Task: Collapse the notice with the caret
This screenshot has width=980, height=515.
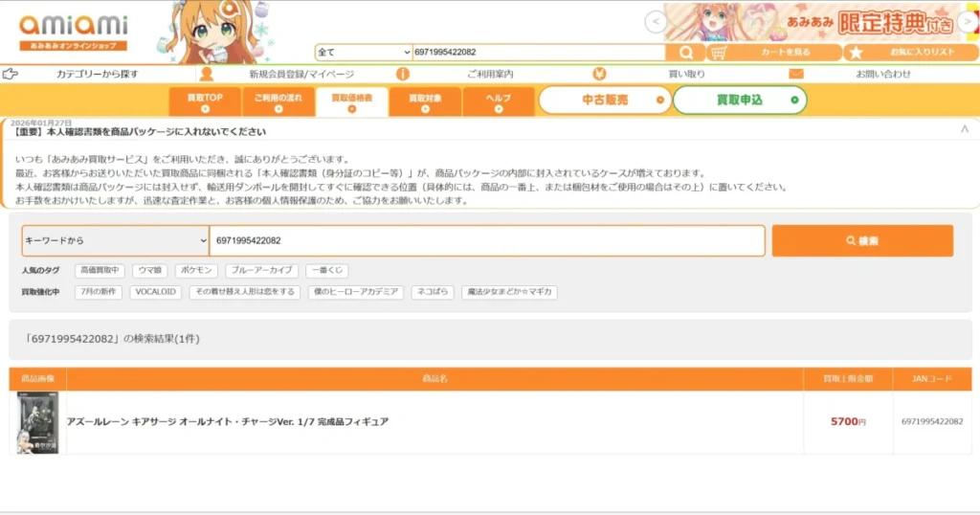Action: pyautogui.click(x=965, y=128)
